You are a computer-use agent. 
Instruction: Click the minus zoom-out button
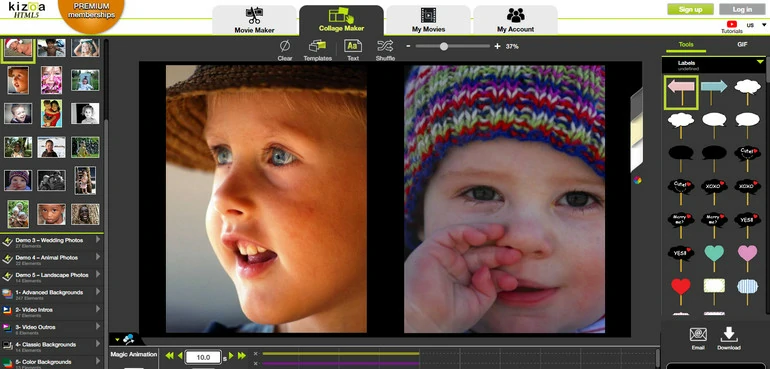tap(408, 46)
